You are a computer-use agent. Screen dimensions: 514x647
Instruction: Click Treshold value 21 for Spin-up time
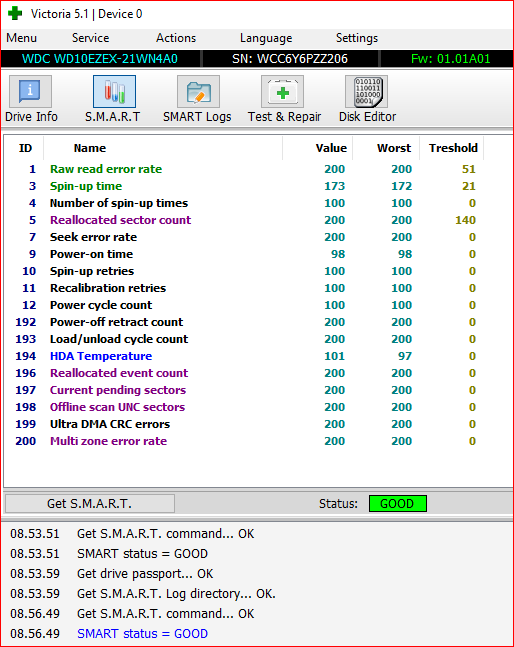[469, 186]
